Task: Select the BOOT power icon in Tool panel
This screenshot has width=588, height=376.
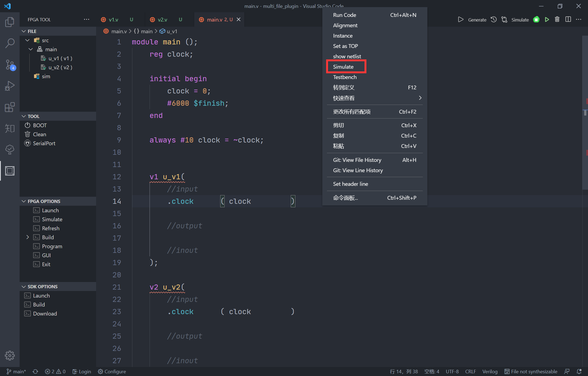Action: [x=27, y=125]
